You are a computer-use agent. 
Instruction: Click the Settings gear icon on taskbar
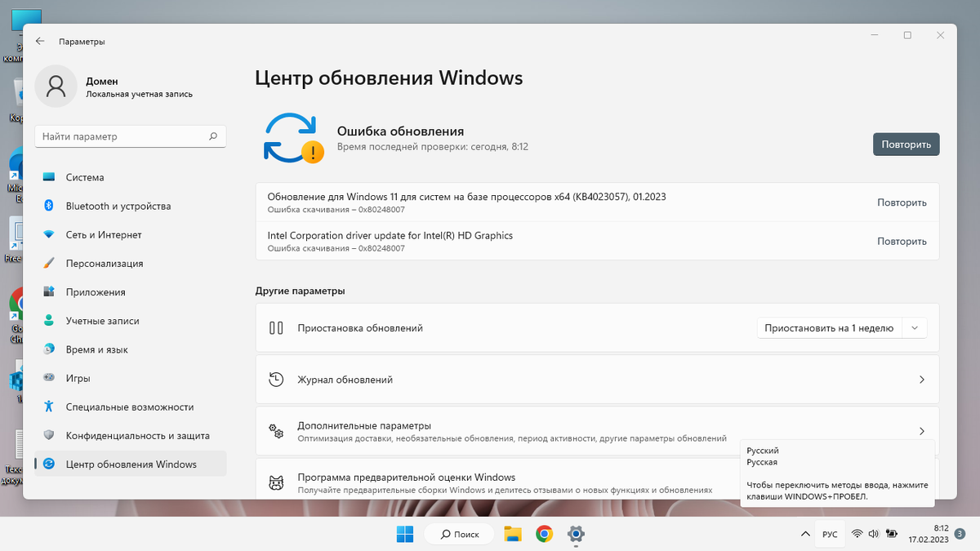click(x=576, y=534)
